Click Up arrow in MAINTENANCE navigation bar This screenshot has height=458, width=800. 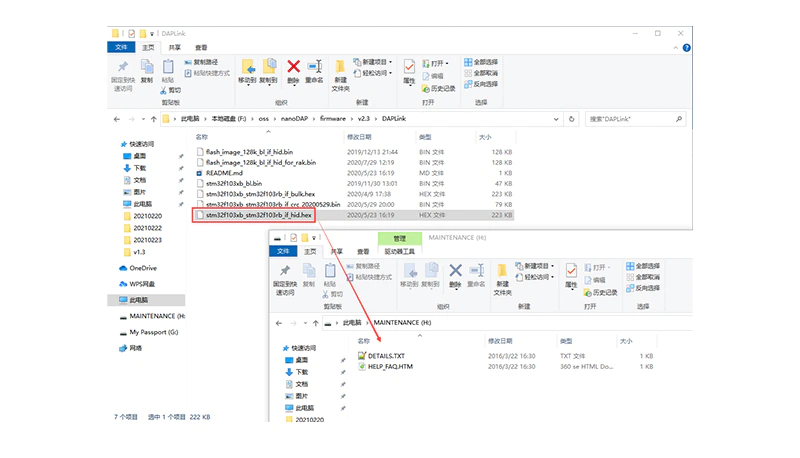pyautogui.click(x=316, y=323)
